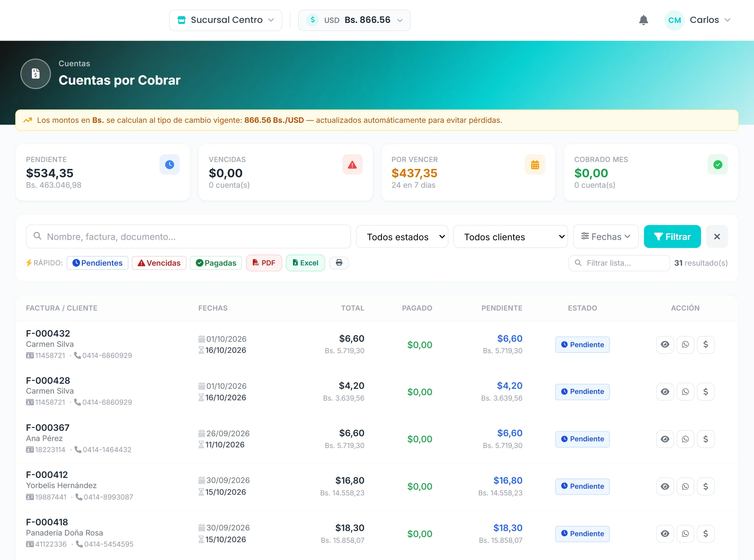The height and width of the screenshot is (560, 754).
Task: Clear filters with the X button
Action: (717, 237)
